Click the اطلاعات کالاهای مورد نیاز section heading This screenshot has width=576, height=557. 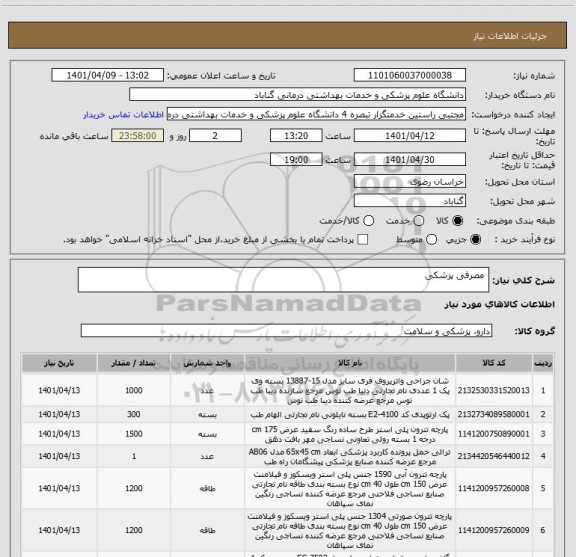[500, 304]
